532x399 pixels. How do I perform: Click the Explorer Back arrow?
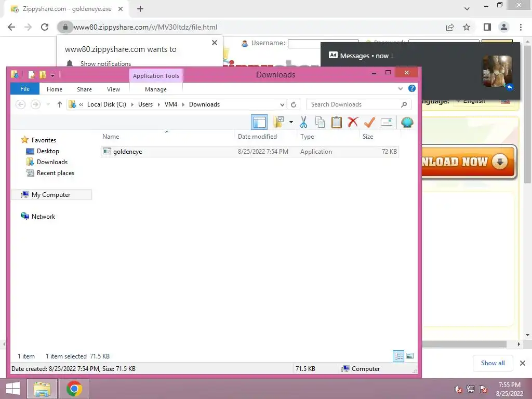tap(21, 104)
